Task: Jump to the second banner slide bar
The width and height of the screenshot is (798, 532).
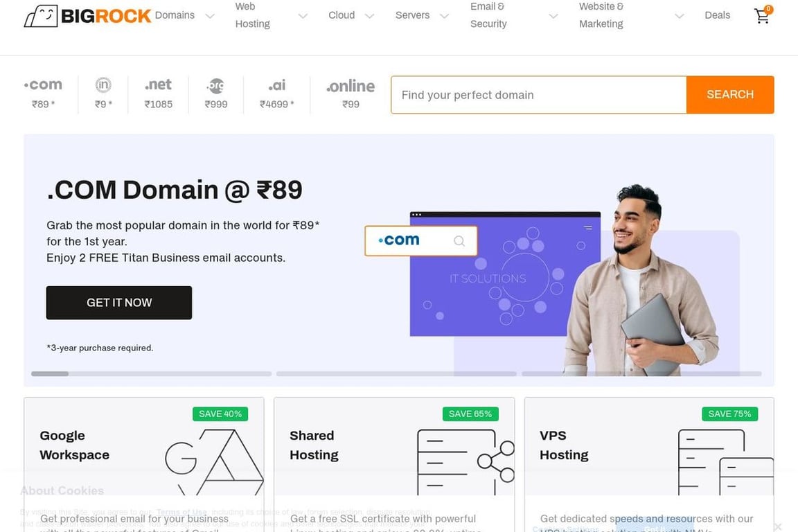Action: coord(396,373)
